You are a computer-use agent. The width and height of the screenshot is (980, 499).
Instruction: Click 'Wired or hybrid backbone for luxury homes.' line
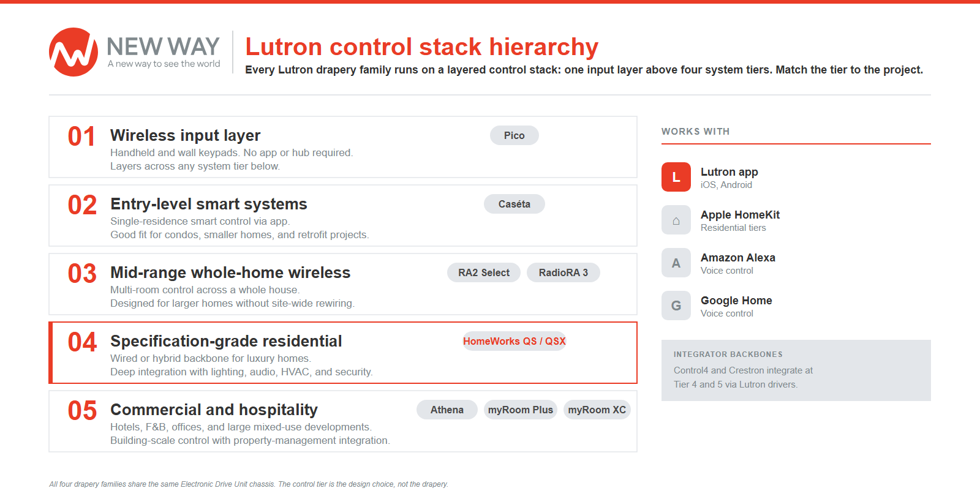[211, 359]
